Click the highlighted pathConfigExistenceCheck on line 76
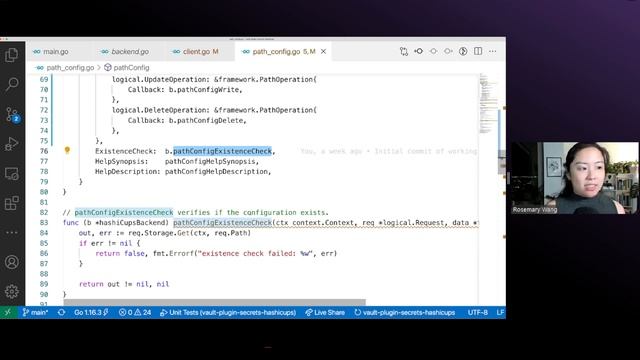 (222, 151)
